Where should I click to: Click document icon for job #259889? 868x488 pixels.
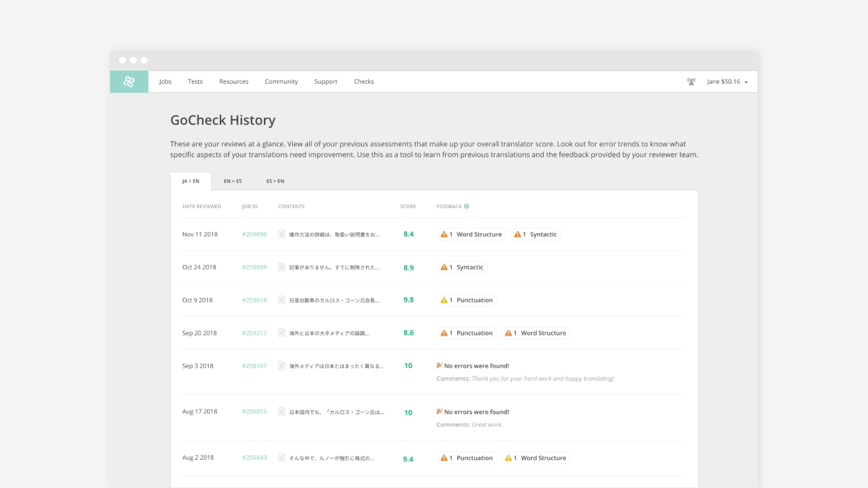[282, 267]
